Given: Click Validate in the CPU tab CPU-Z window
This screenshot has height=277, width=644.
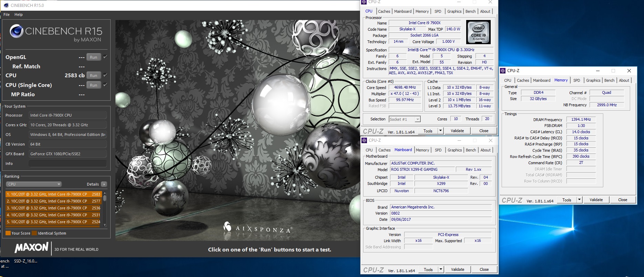Looking at the screenshot, I should coord(457,131).
